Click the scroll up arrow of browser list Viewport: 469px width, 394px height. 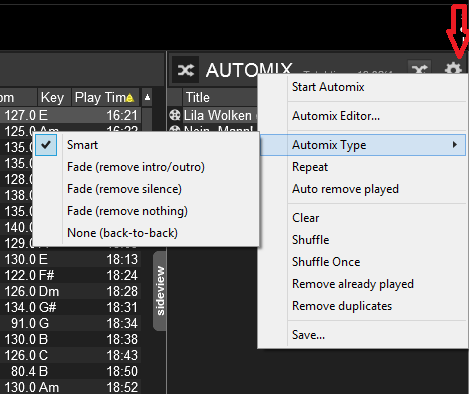(147, 97)
